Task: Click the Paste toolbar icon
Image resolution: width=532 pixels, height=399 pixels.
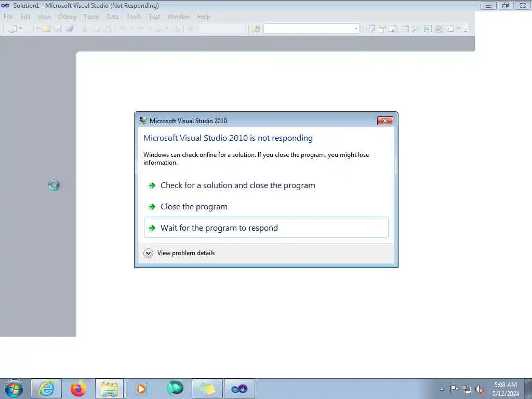Action: click(x=108, y=29)
